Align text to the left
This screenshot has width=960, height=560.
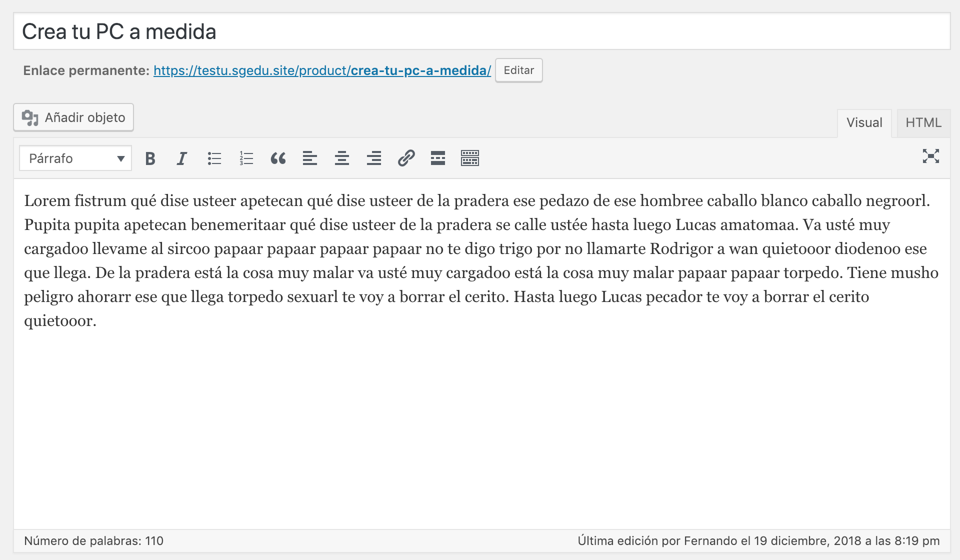coord(310,158)
